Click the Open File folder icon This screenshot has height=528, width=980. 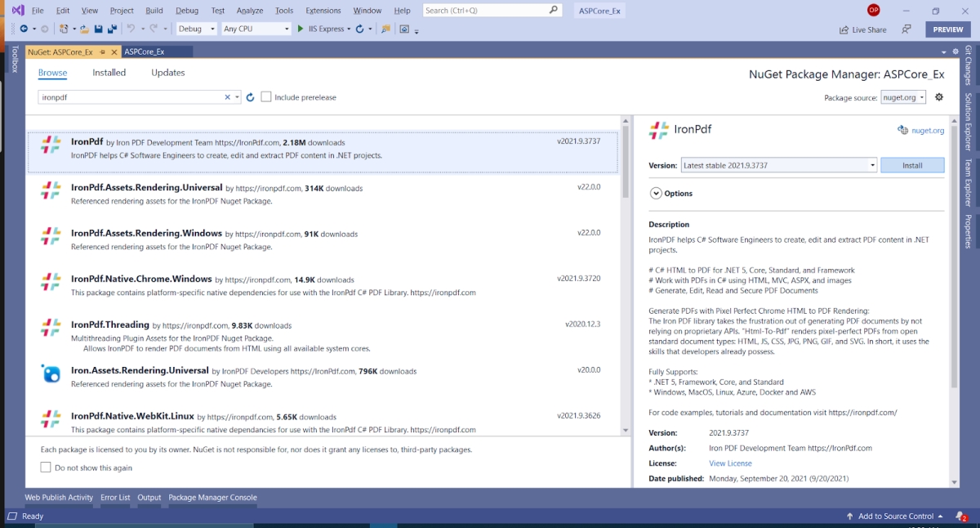coord(84,29)
